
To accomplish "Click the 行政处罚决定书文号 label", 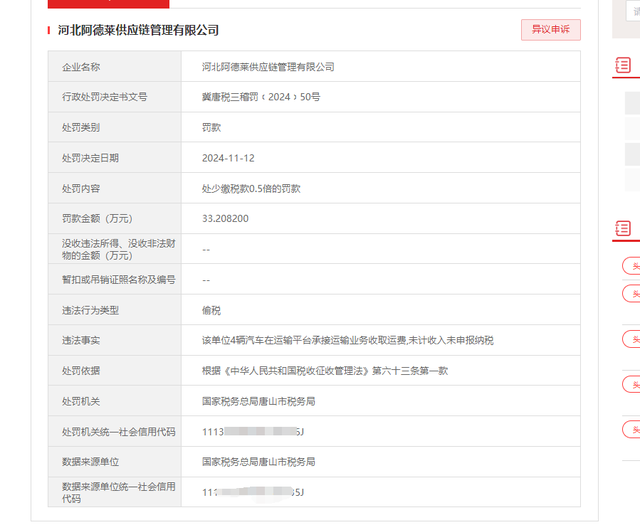I will tap(104, 97).
